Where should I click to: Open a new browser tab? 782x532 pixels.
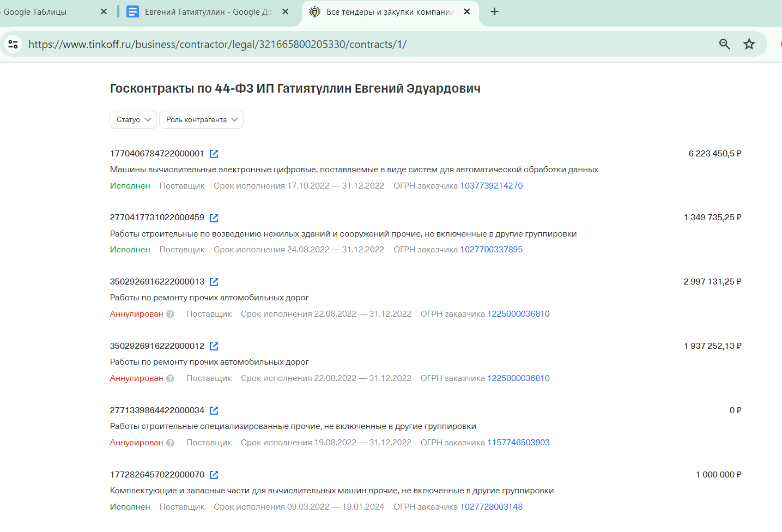pos(494,11)
